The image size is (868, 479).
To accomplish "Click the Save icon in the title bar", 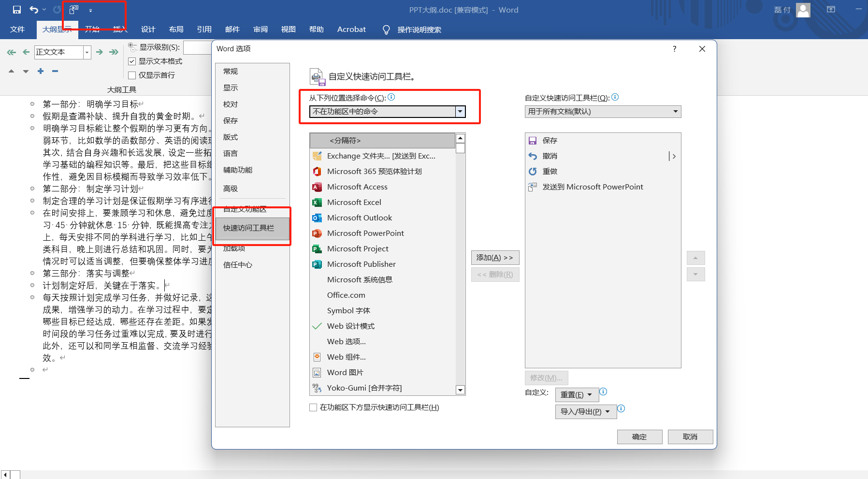I will pyautogui.click(x=17, y=10).
